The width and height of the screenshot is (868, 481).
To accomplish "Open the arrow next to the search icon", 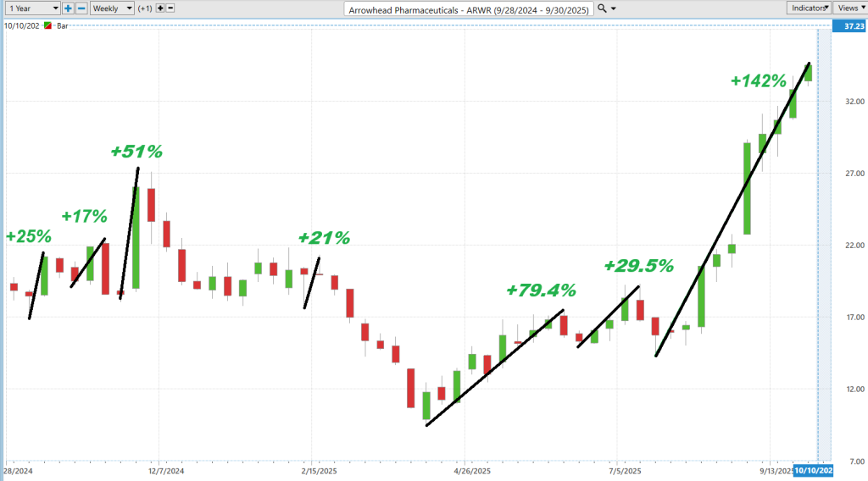I will click(614, 8).
